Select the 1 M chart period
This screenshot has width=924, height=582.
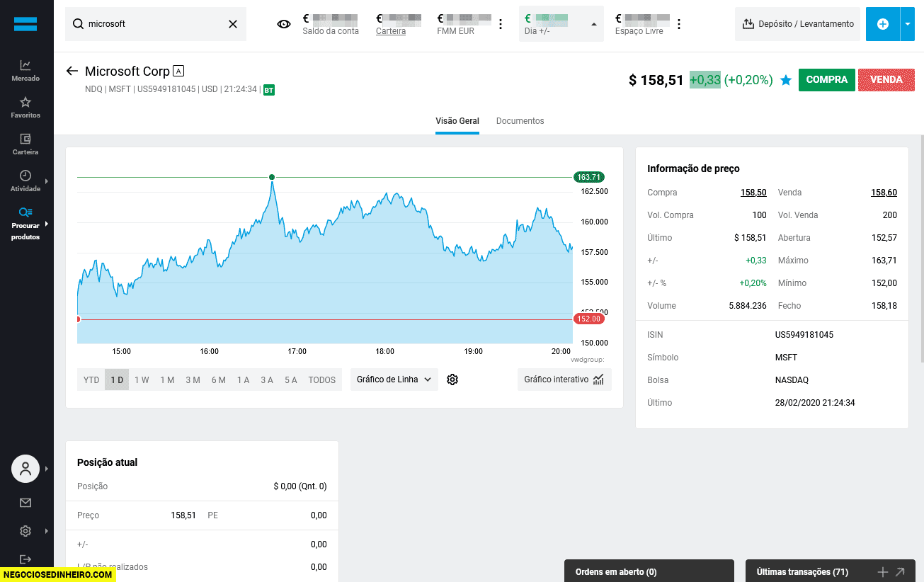[167, 380]
